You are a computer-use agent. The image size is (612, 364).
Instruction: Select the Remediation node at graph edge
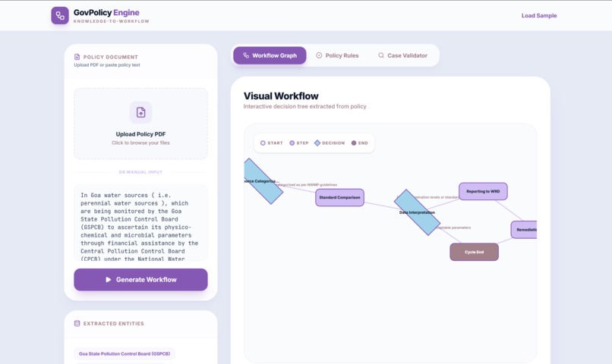point(524,230)
